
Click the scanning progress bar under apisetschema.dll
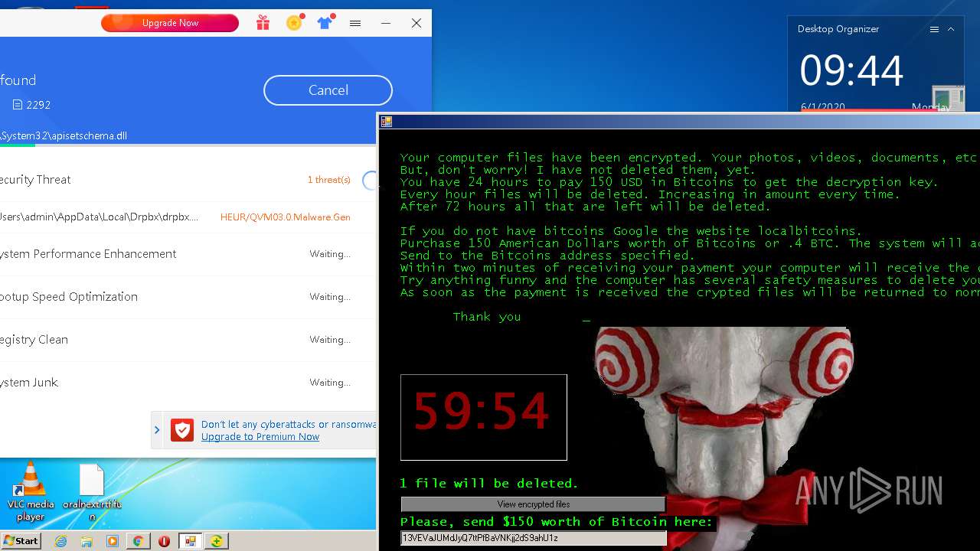(188, 145)
